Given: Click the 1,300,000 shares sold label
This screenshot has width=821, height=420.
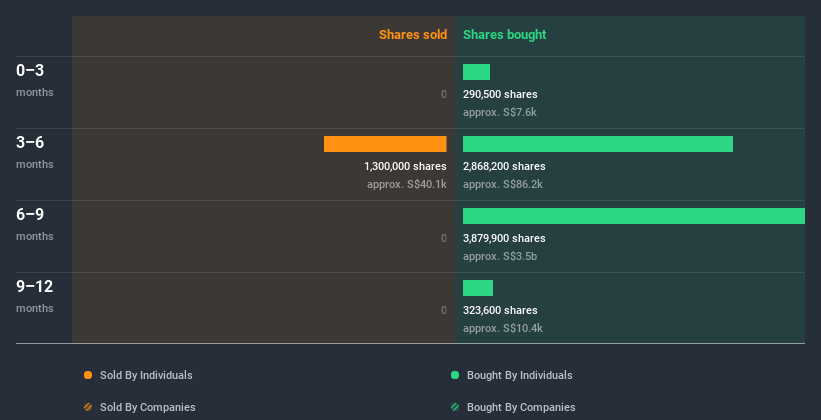Looking at the screenshot, I should [405, 166].
